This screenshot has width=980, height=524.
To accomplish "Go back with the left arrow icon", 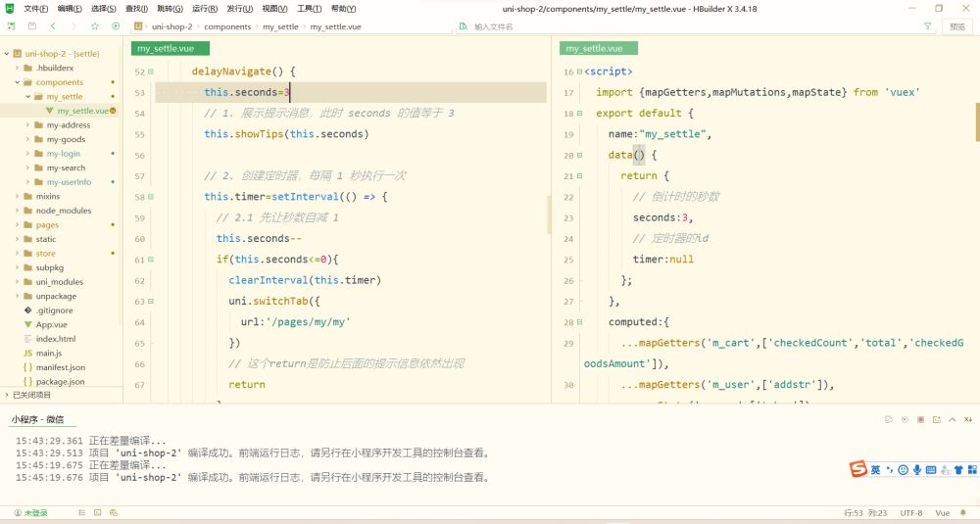I will [53, 26].
